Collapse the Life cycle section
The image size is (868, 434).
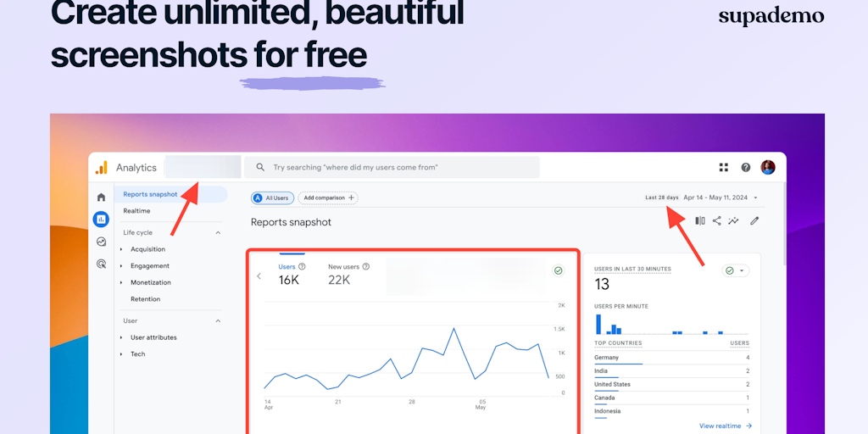click(218, 232)
